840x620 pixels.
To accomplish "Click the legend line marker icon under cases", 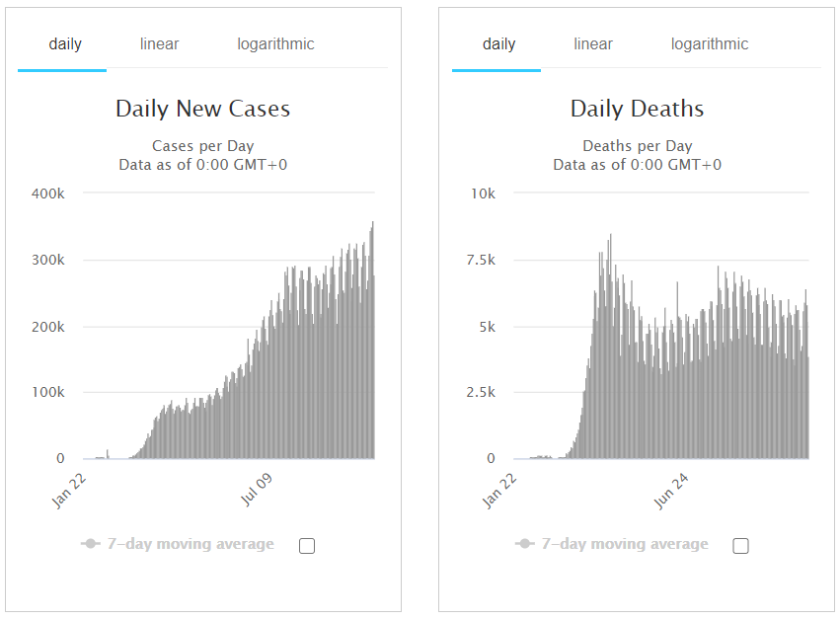I will pyautogui.click(x=91, y=544).
